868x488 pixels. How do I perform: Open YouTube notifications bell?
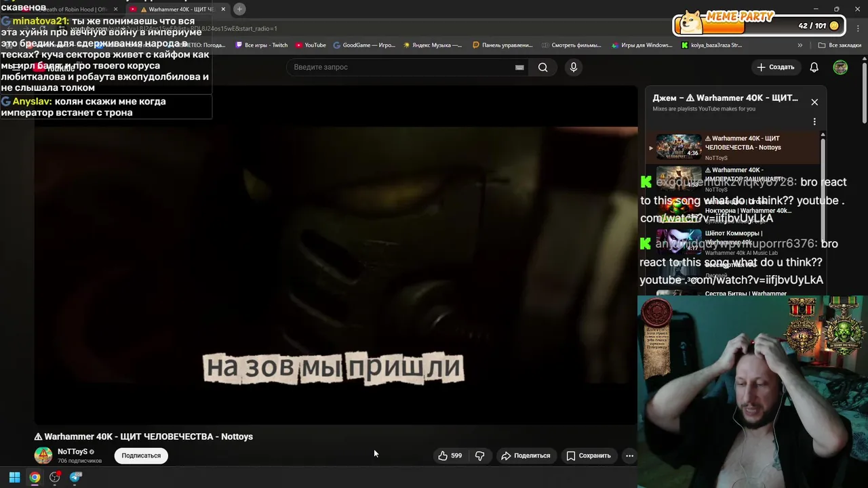[x=814, y=67]
